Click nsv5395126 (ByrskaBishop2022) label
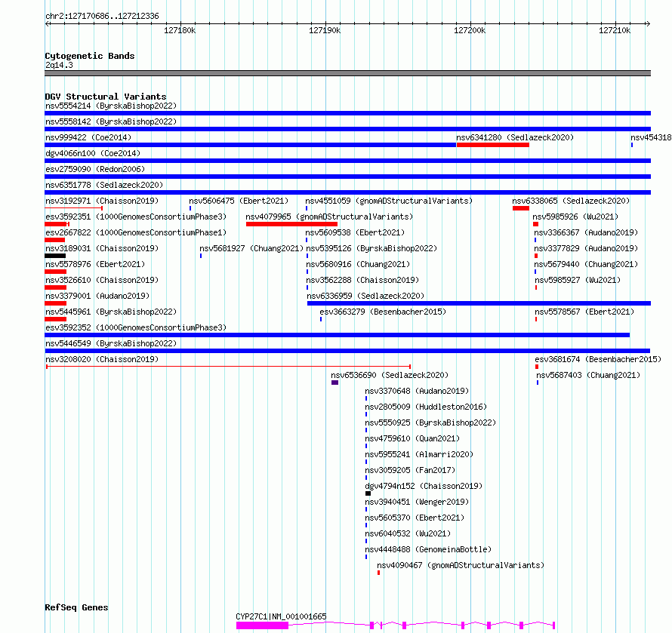The height and width of the screenshot is (633, 672). [371, 248]
